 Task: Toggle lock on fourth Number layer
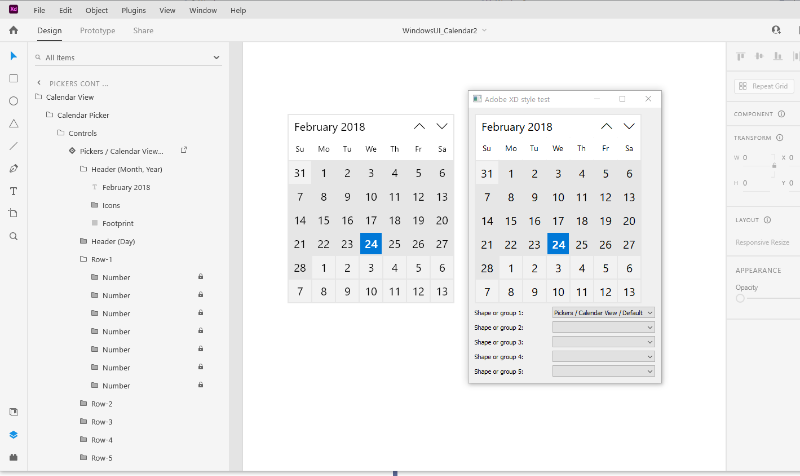201,331
